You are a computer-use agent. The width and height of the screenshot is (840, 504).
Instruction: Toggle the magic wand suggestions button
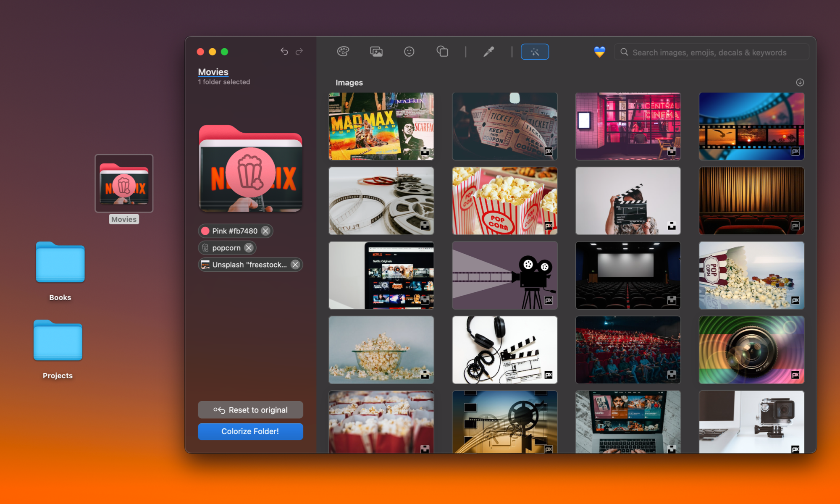pyautogui.click(x=535, y=52)
